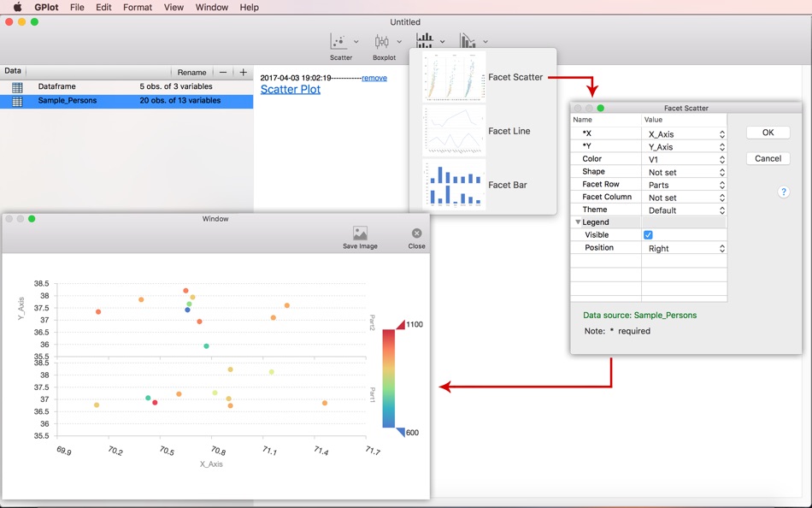Zoom the Facet Scatter dialog green button
812x508 pixels.
[x=600, y=108]
